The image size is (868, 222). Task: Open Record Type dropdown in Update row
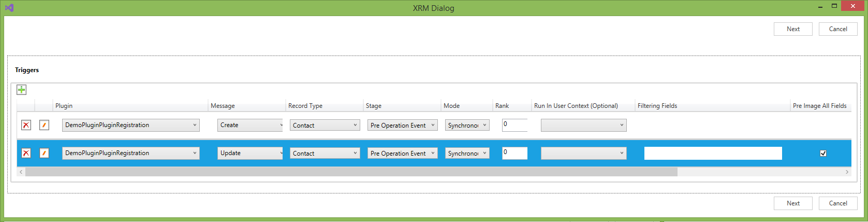click(x=325, y=153)
